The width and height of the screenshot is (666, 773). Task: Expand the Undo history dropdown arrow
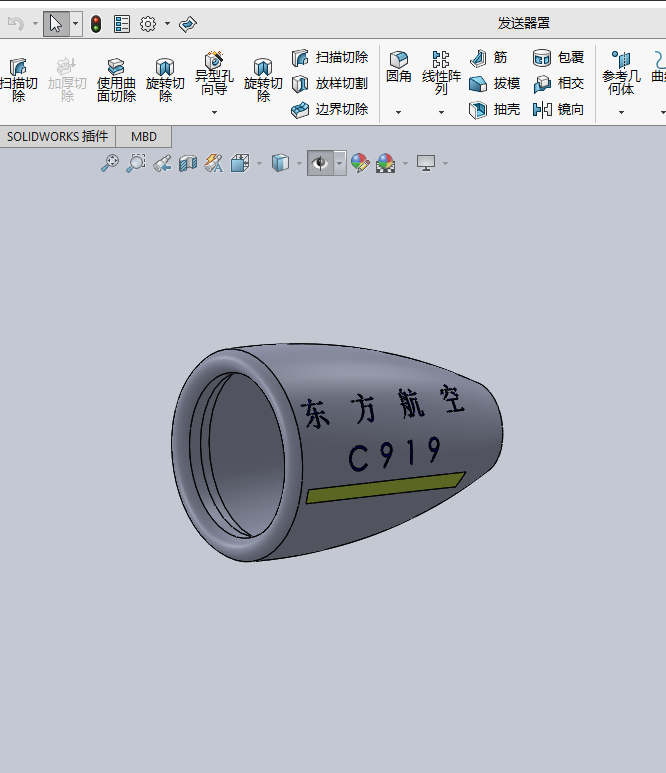[x=35, y=24]
